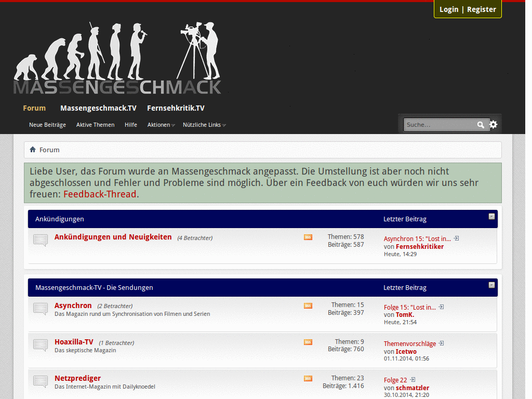Open Neue Beiträge
532x399 pixels.
click(47, 125)
